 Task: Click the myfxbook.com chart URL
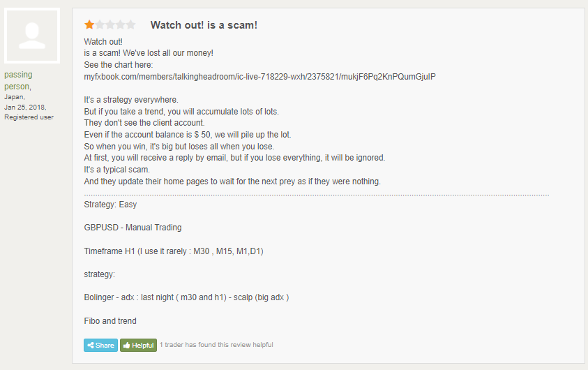pyautogui.click(x=259, y=77)
